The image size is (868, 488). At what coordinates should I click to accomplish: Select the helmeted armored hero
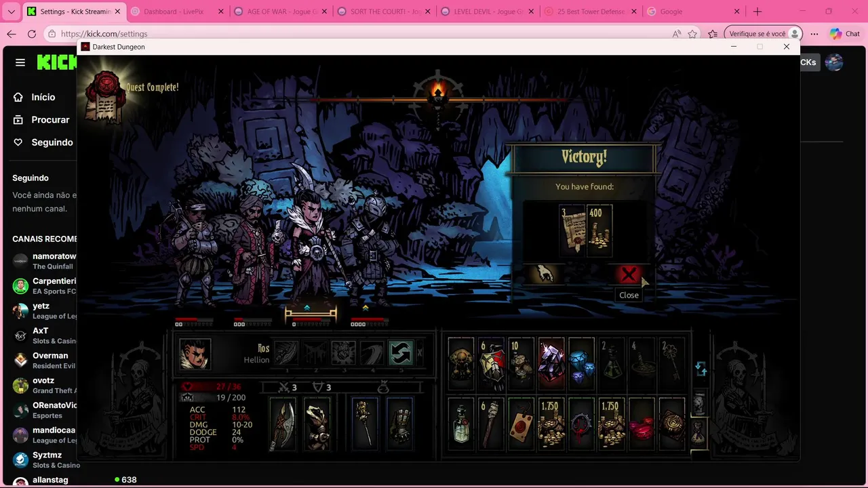370,251
